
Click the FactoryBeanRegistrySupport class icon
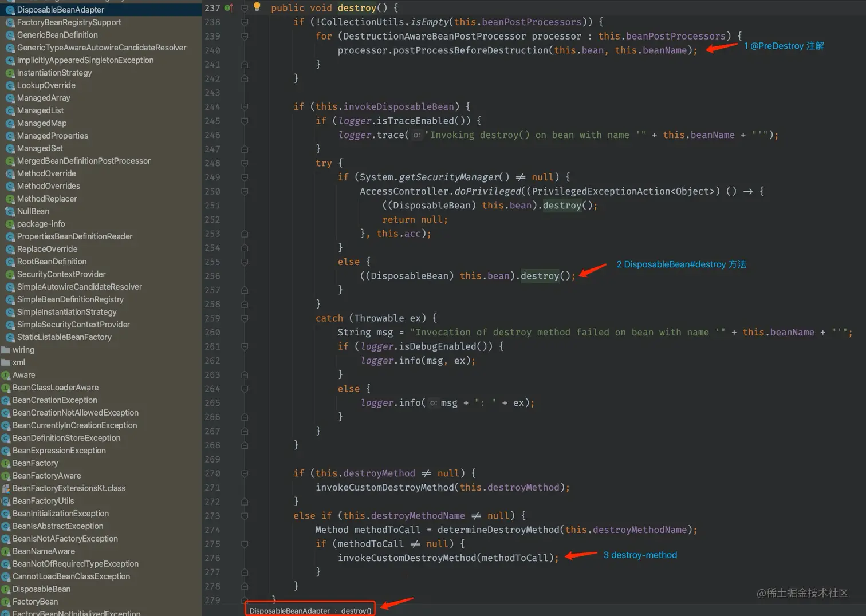(10, 22)
